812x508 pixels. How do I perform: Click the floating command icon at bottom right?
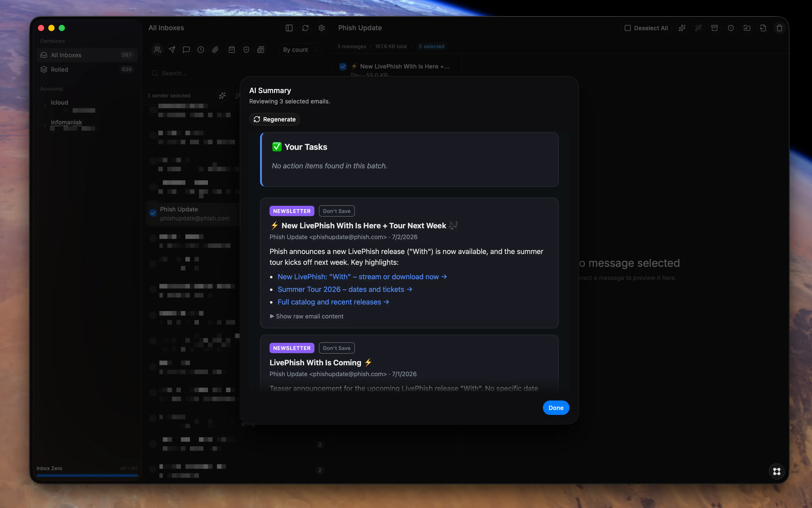point(777,471)
